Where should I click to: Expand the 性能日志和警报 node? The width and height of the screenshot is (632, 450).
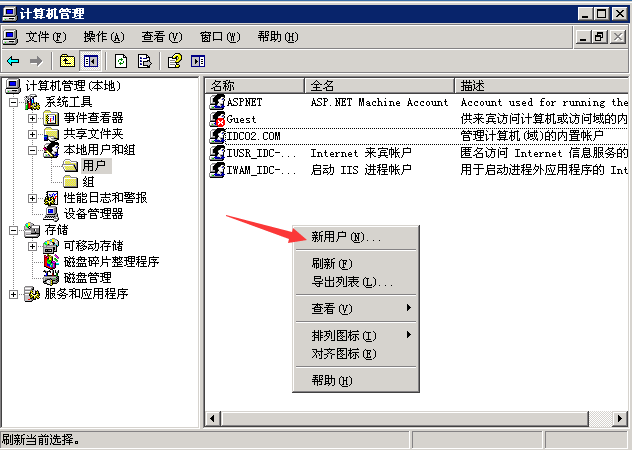(32, 198)
